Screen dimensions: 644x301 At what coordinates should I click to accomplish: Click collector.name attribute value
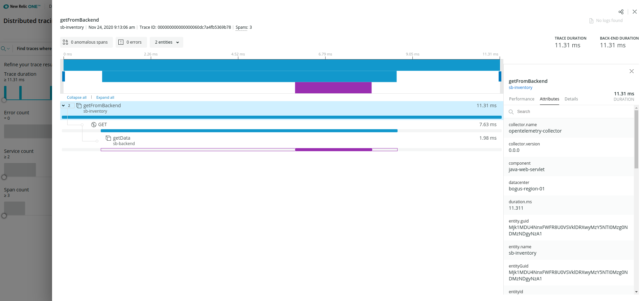point(535,131)
